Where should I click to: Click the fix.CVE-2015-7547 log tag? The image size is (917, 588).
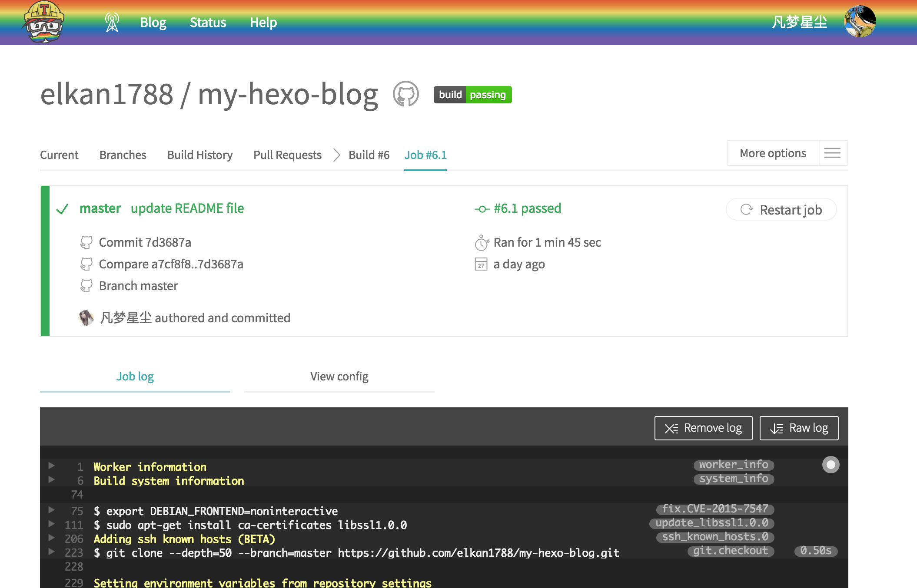(x=715, y=509)
